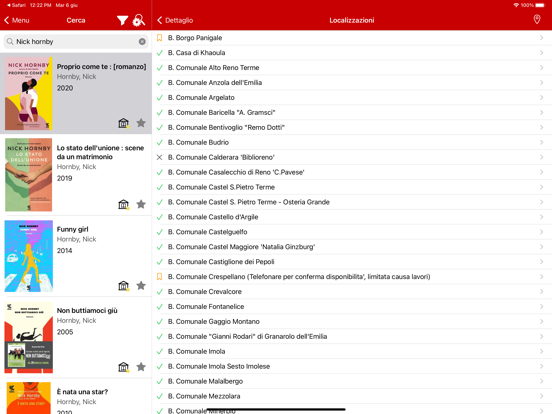This screenshot has width=552, height=414.
Task: Expand B. Comunale Budrio row chevron
Action: click(541, 142)
